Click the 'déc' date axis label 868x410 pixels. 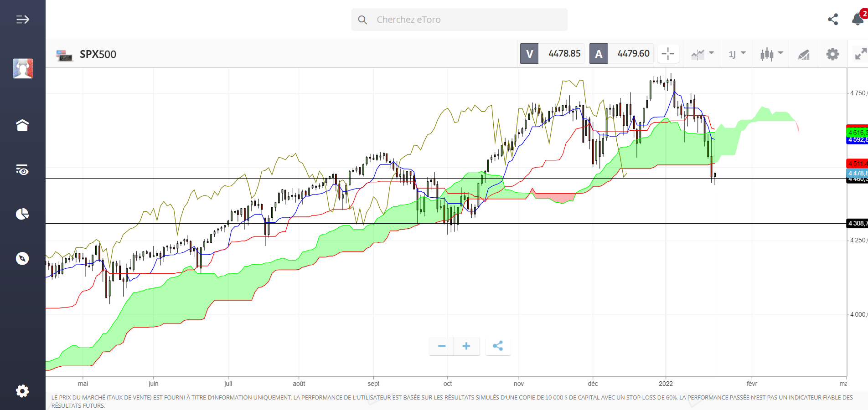(x=593, y=384)
